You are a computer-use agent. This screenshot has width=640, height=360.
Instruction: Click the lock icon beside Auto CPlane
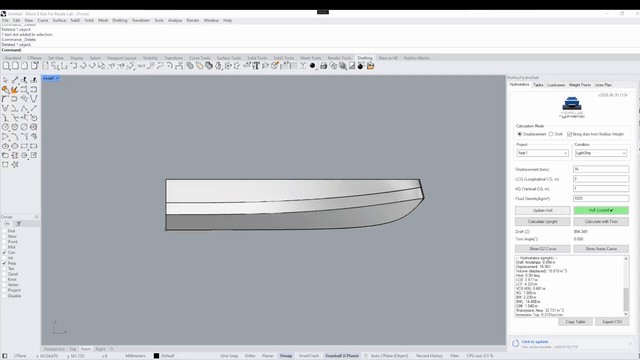pos(366,356)
